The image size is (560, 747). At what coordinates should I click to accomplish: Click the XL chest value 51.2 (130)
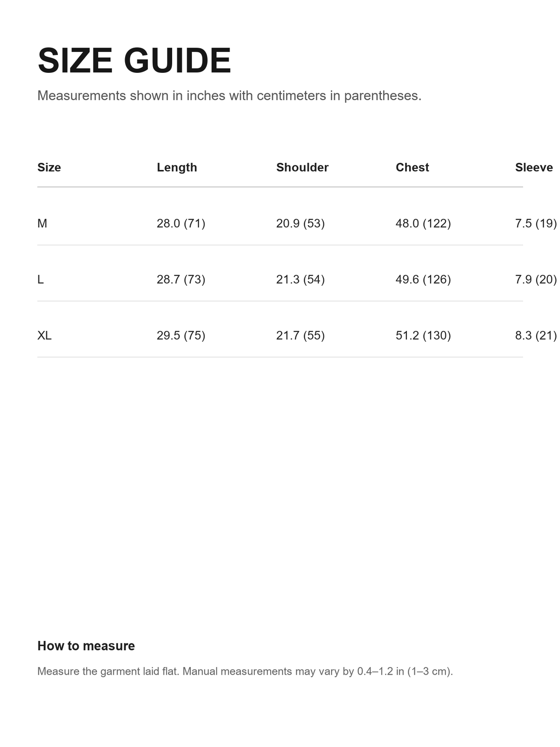(423, 336)
